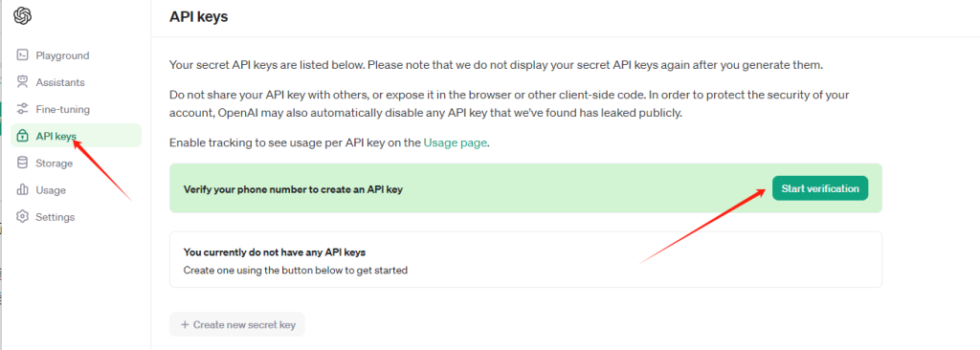Click the Start verification button

820,188
